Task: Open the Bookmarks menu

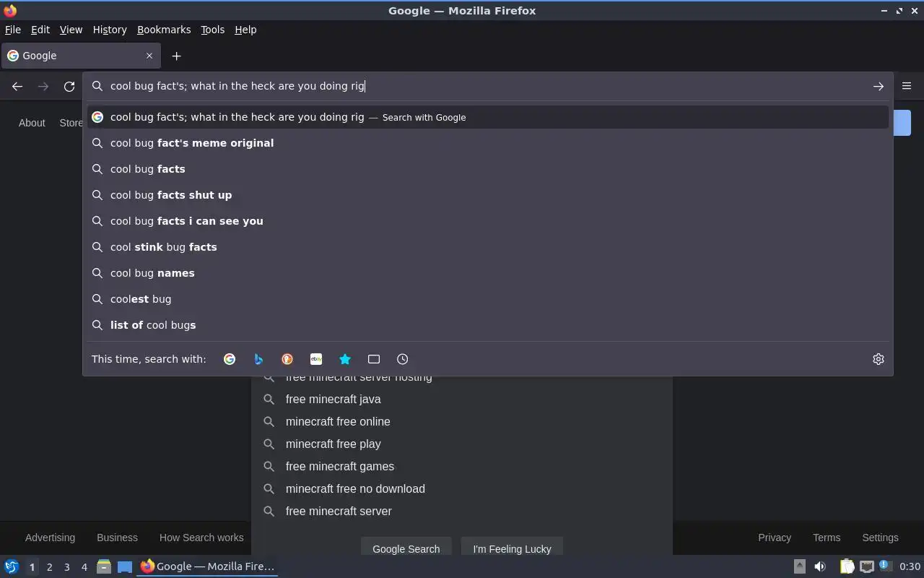Action: 164,30
